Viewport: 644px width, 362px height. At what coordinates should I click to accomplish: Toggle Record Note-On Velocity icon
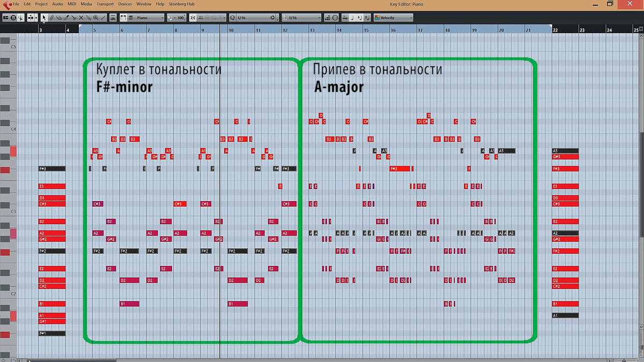pyautogui.click(x=360, y=18)
